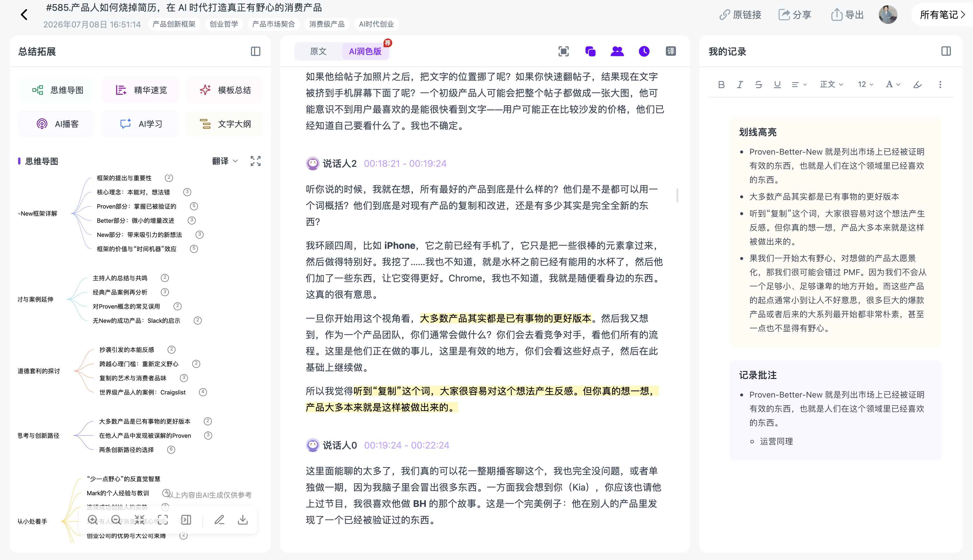
Task: Select the AI时代创业 tag
Action: (x=376, y=24)
